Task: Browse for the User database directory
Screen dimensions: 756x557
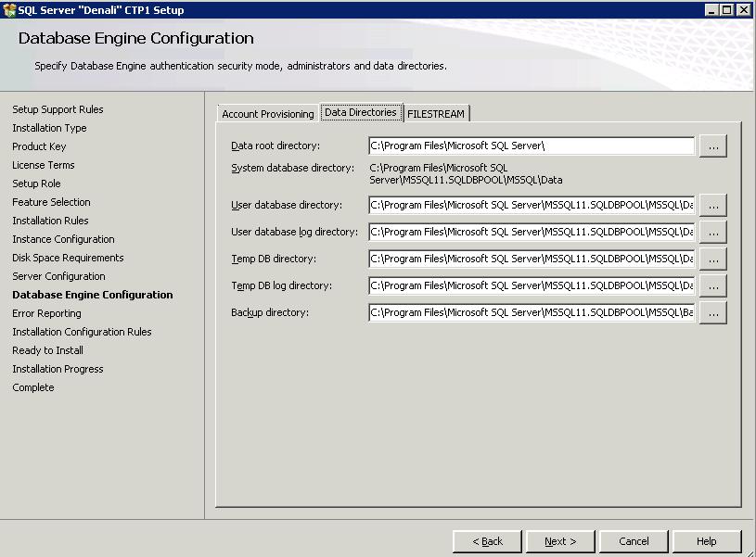Action: (x=712, y=205)
